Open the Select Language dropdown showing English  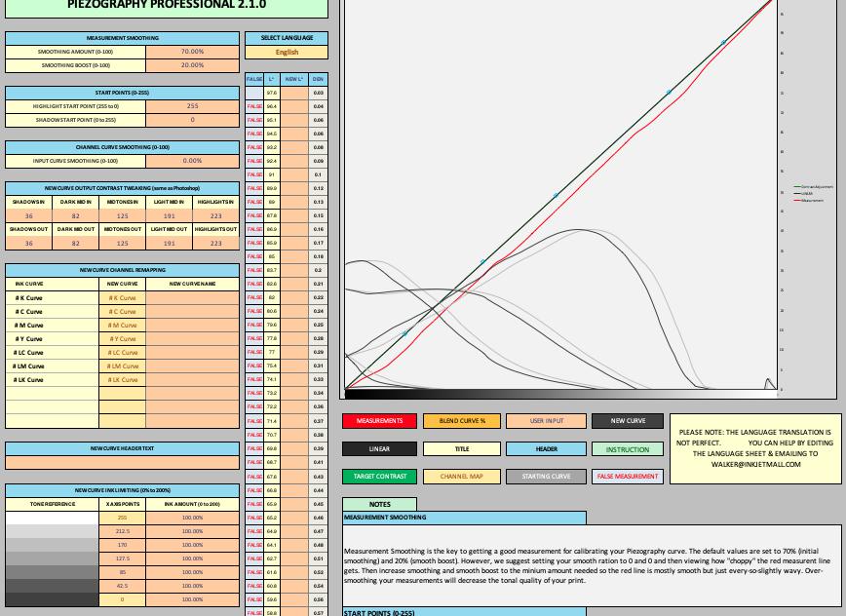[287, 52]
